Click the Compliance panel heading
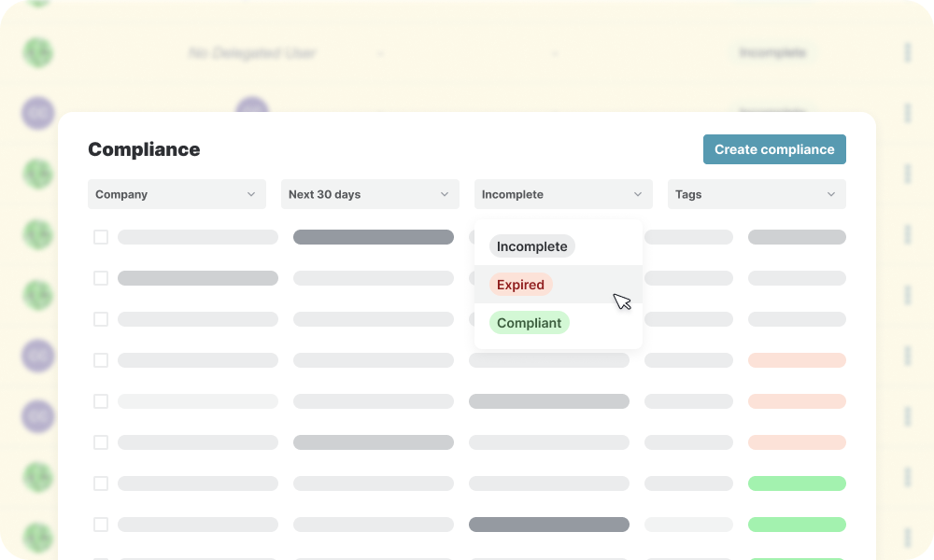Image resolution: width=934 pixels, height=560 pixels. (144, 149)
